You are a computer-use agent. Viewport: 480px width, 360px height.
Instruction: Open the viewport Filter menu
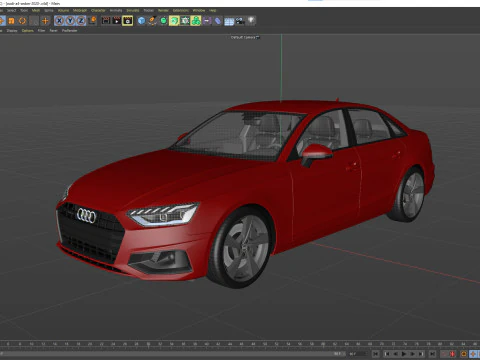pyautogui.click(x=41, y=31)
